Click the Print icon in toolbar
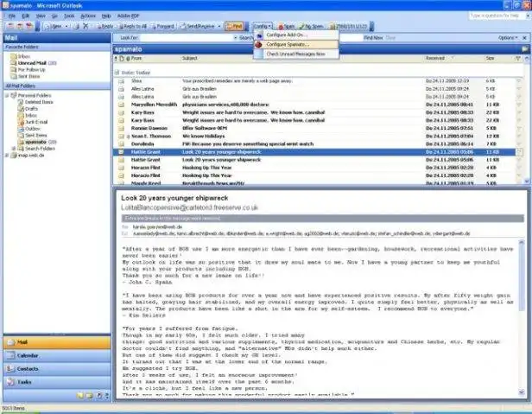 [76, 26]
